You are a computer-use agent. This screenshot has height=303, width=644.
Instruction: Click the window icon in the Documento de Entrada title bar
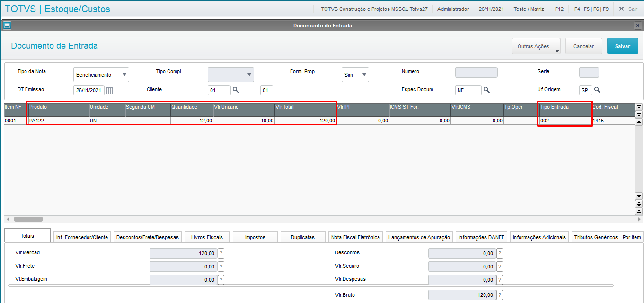click(7, 26)
